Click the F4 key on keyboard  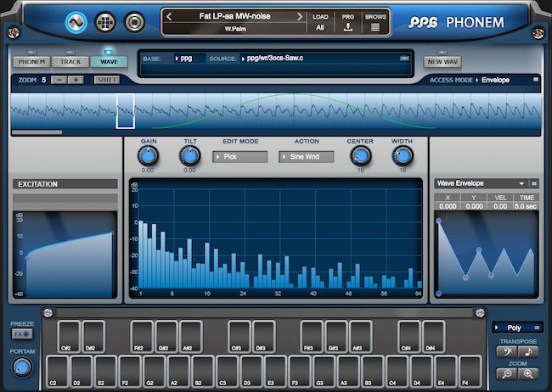[x=470, y=372]
